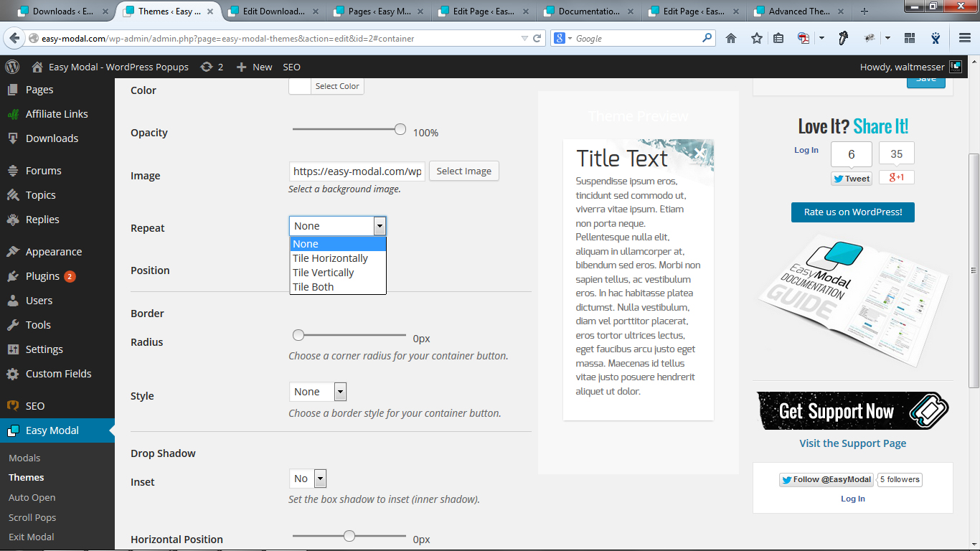Open the updates icon showing 2

[212, 67]
